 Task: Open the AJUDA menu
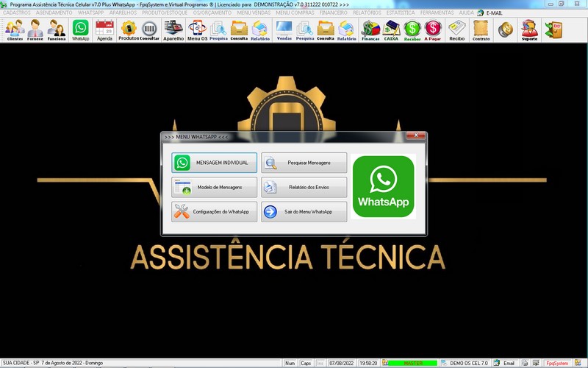click(467, 13)
